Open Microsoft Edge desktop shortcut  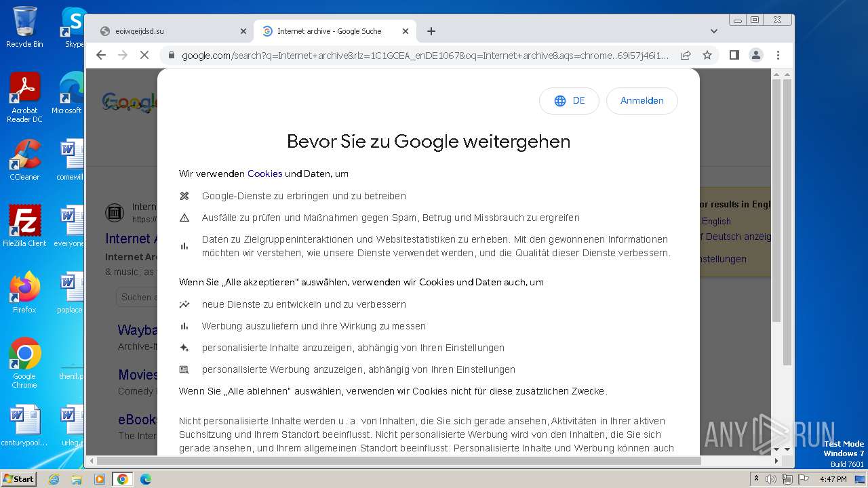(x=68, y=94)
